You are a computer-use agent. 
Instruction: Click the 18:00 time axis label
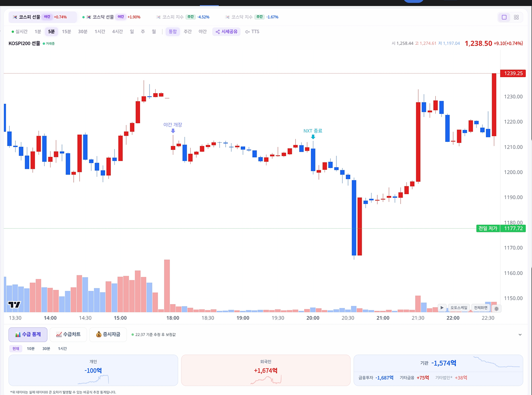coord(173,318)
